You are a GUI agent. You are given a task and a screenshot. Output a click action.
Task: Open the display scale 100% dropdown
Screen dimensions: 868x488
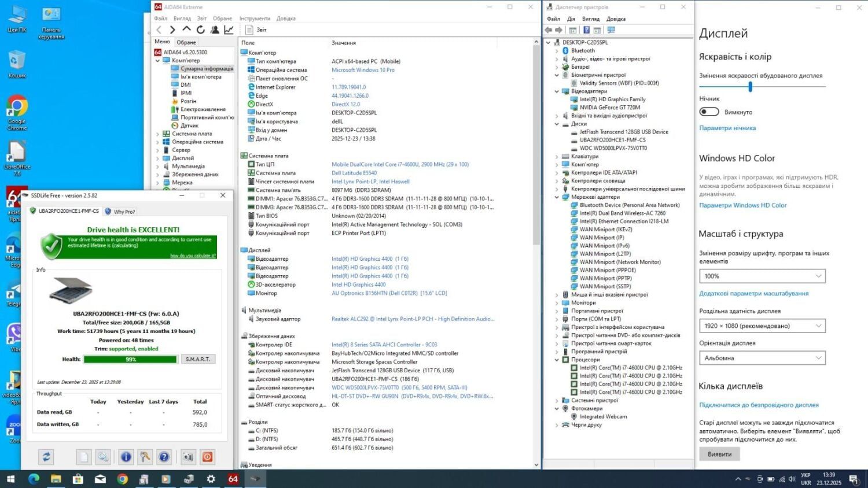pyautogui.click(x=762, y=276)
